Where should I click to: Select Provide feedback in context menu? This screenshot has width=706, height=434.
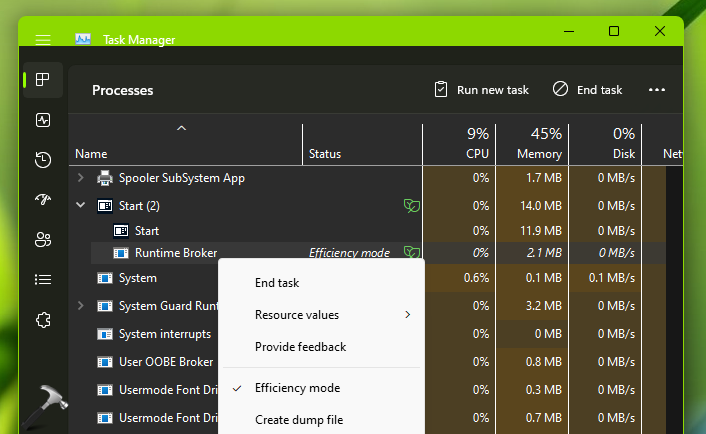(x=300, y=347)
